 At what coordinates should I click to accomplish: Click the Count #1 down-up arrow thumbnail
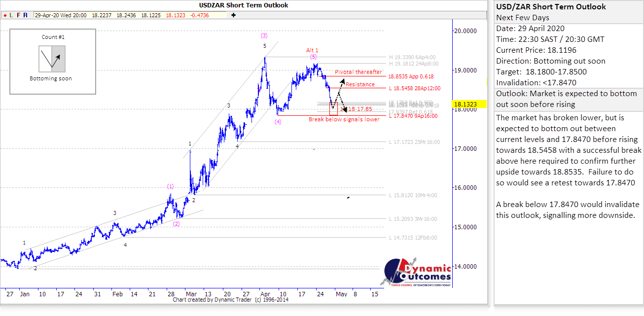[x=52, y=58]
